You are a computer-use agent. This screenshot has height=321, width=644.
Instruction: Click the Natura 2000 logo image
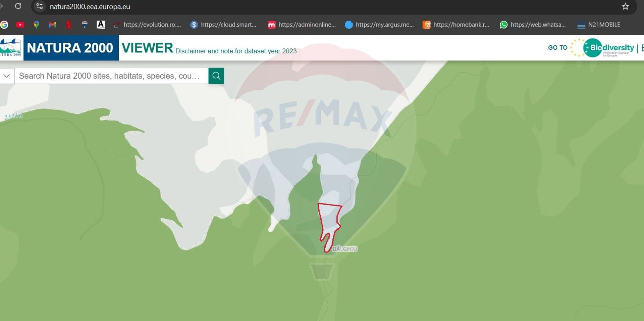[x=11, y=48]
